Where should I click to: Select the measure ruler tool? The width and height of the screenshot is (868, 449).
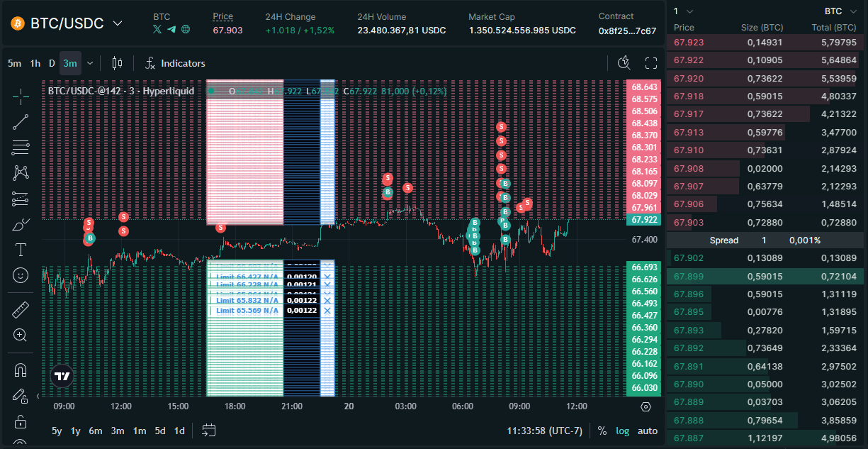coord(20,309)
